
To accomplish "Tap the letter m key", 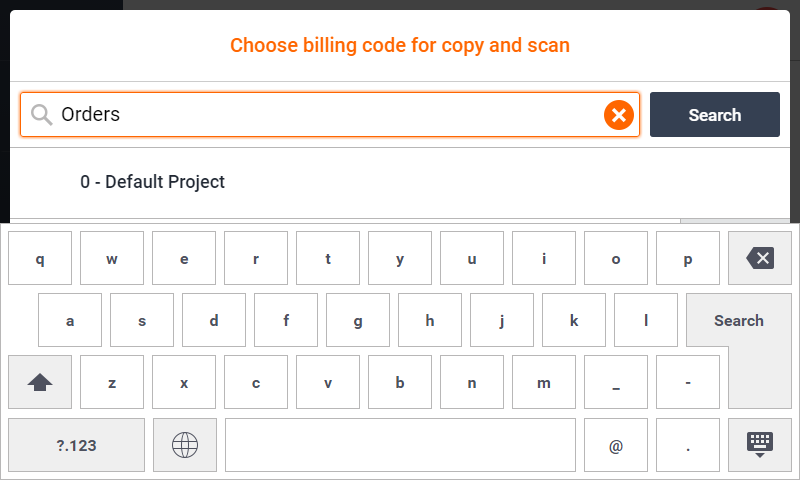I will [544, 382].
